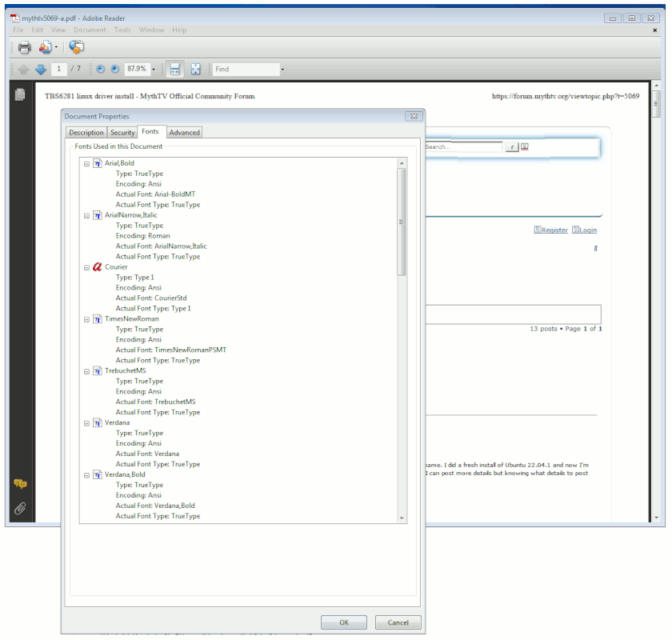Image resolution: width=672 pixels, height=640 pixels.
Task: Click the fonts list scroll down arrow
Action: pyautogui.click(x=402, y=518)
